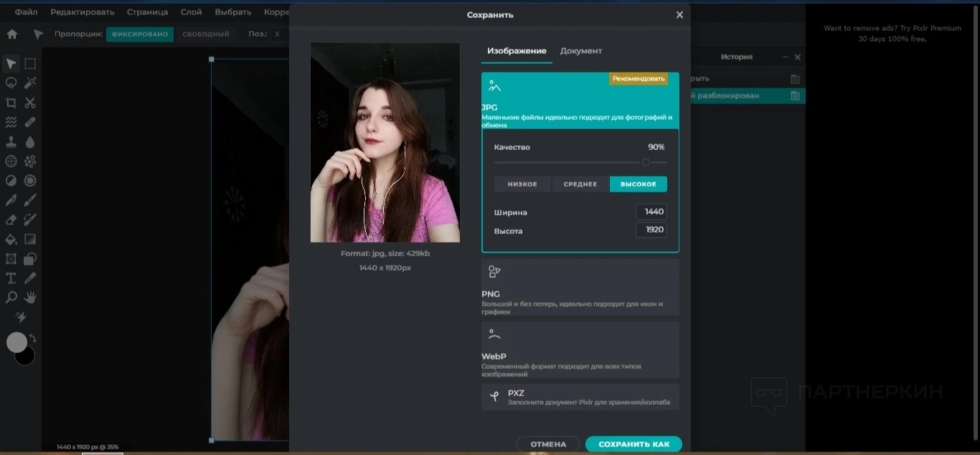Expand the PXZ document format option
The image size is (980, 455).
(x=580, y=397)
